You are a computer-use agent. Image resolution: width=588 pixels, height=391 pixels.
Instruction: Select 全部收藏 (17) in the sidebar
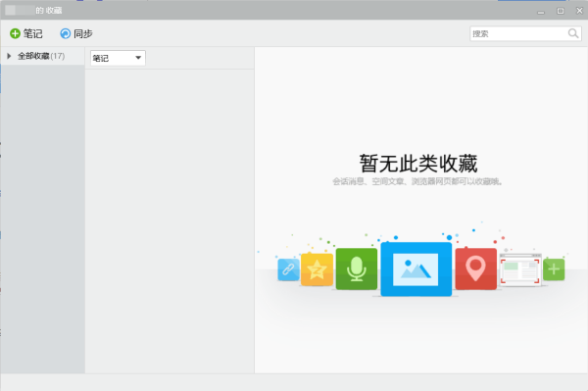click(41, 56)
